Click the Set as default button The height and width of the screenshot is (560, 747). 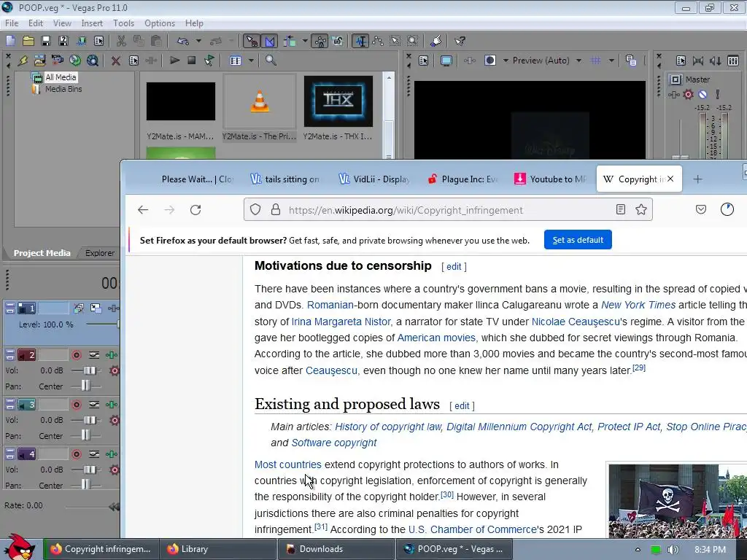[578, 240]
